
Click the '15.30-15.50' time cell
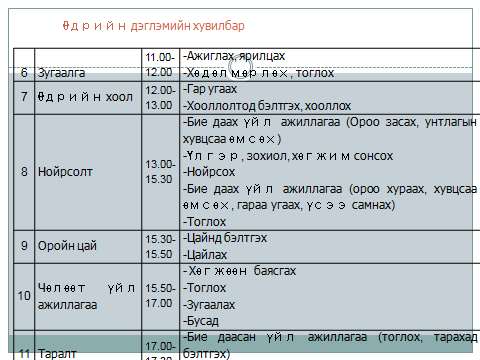click(x=160, y=247)
